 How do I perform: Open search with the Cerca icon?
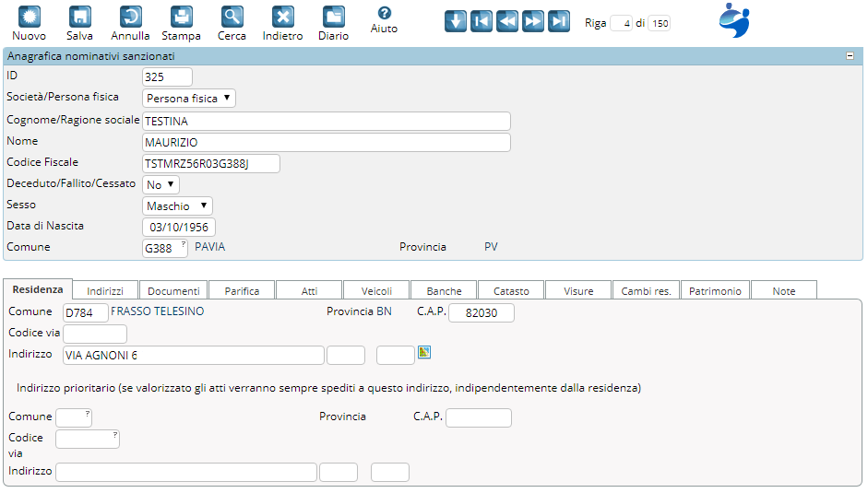(x=232, y=18)
